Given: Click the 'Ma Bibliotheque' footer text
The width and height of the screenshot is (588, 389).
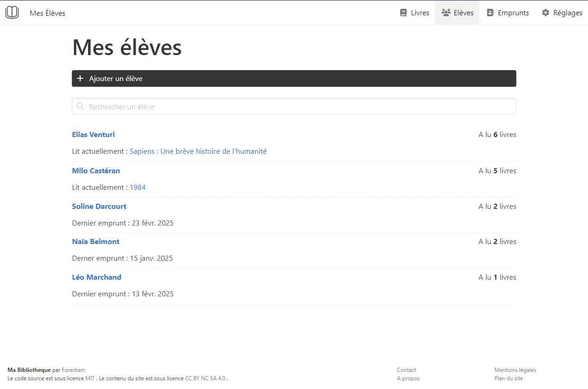Looking at the screenshot, I should [29, 370].
